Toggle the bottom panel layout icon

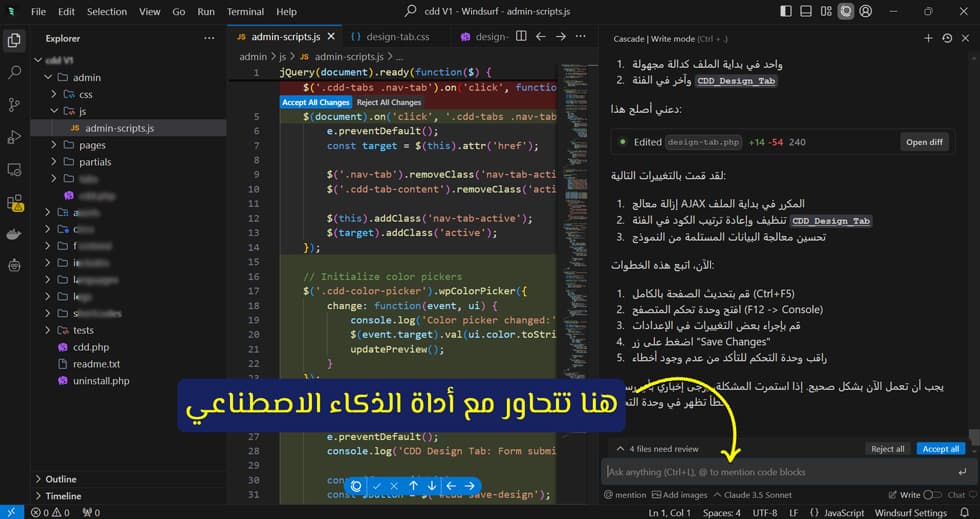pyautogui.click(x=806, y=11)
